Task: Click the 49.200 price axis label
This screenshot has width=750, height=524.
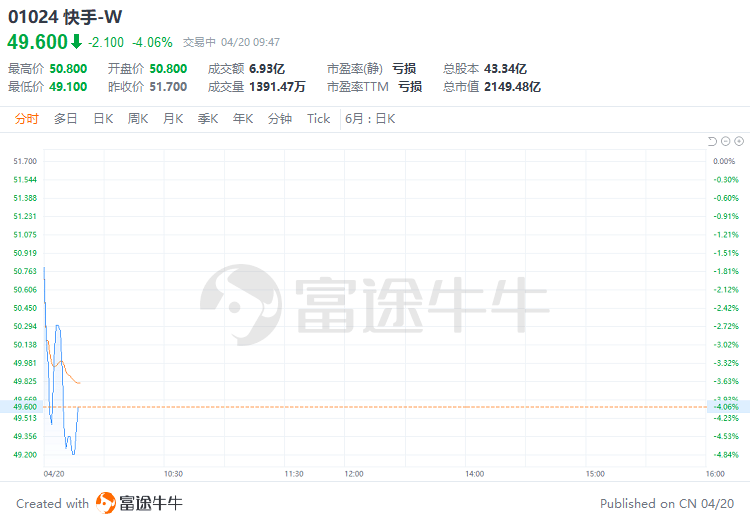Action: point(25,455)
